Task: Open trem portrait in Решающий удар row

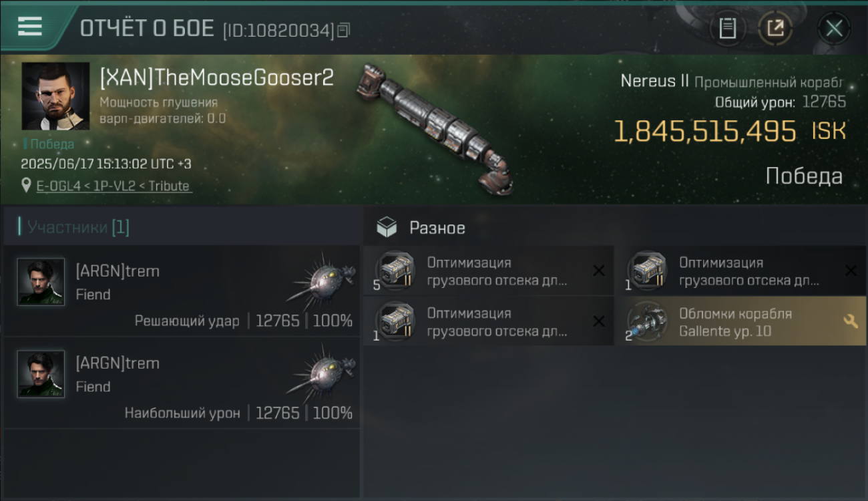Action: tap(41, 282)
